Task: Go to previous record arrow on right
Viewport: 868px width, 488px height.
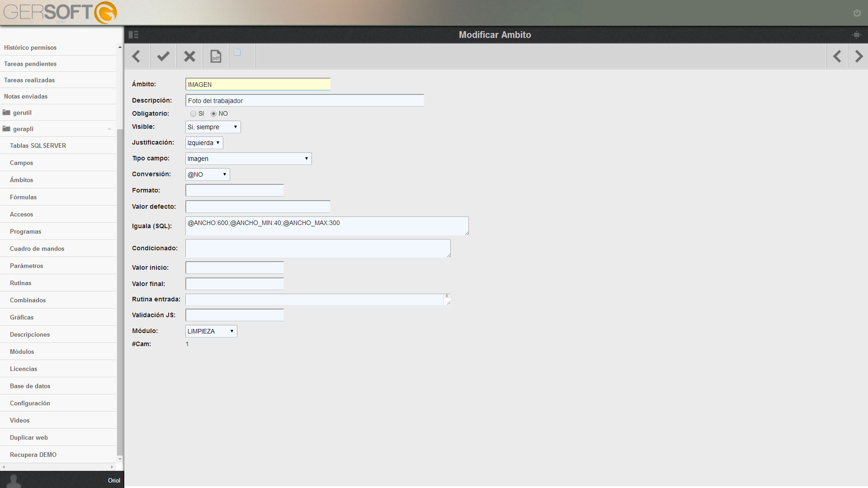Action: pyautogui.click(x=837, y=56)
